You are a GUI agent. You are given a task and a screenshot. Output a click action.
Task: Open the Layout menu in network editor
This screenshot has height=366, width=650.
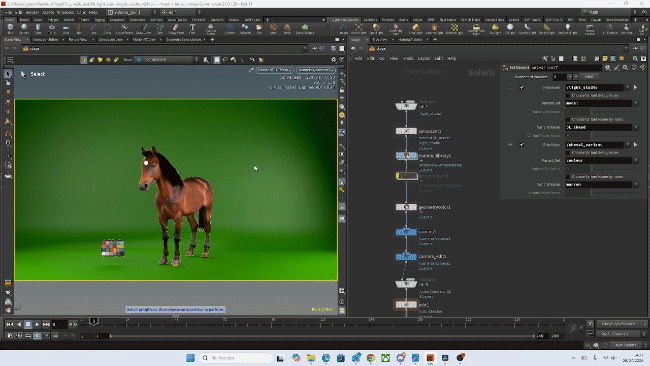(424, 58)
